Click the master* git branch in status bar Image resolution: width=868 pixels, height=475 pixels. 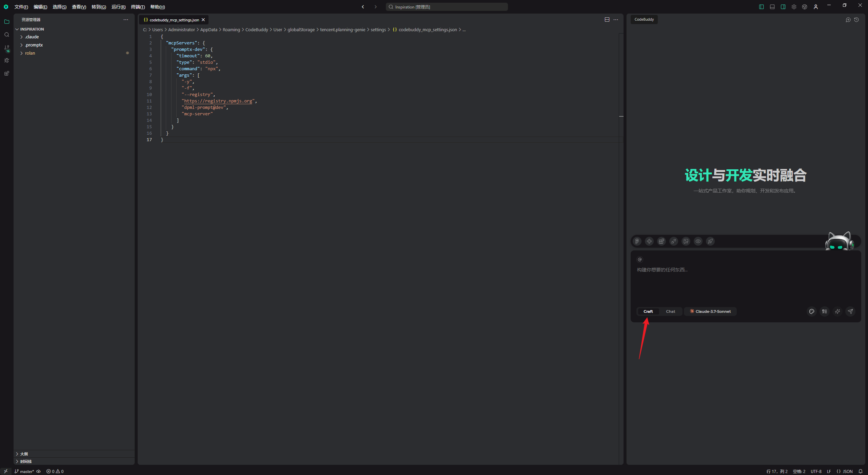24,471
